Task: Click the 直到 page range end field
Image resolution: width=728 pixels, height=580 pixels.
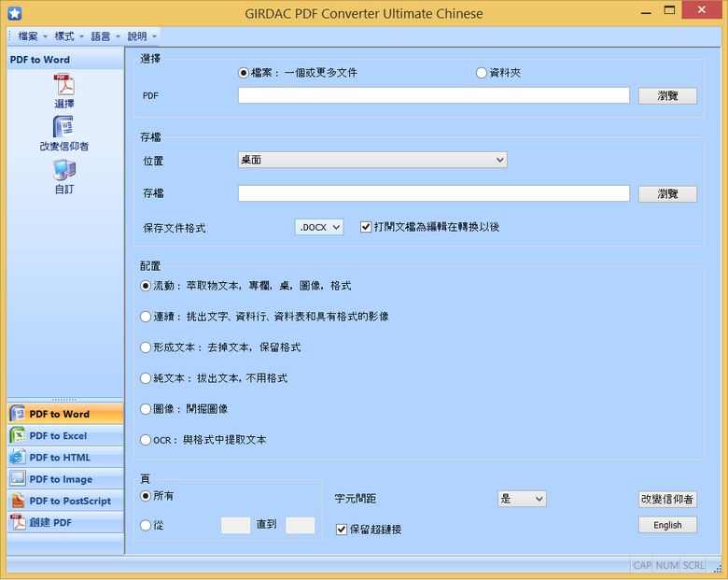Action: 301,525
